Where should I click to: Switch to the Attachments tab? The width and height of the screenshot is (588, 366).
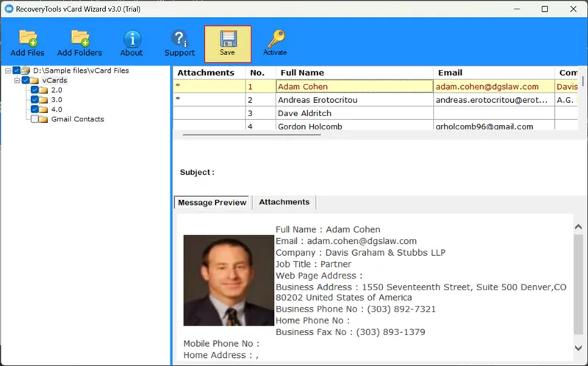pos(284,202)
